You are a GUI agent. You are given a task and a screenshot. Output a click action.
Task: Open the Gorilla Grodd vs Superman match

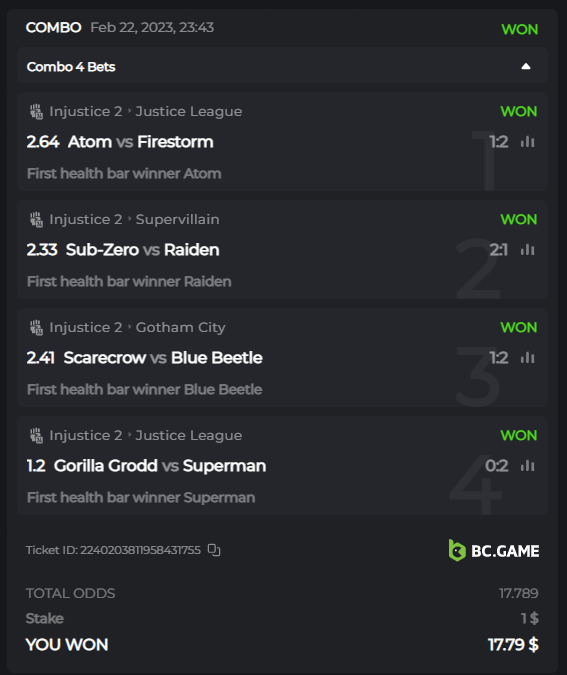160,466
